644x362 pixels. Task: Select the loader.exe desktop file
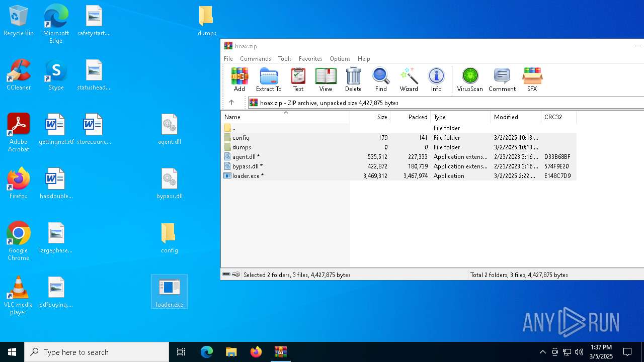tap(170, 292)
